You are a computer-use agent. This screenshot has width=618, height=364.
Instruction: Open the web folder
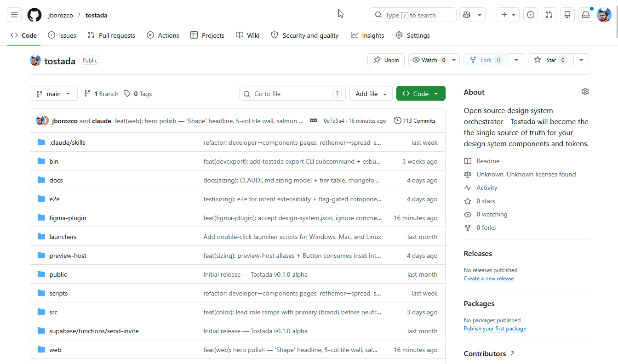tap(55, 350)
